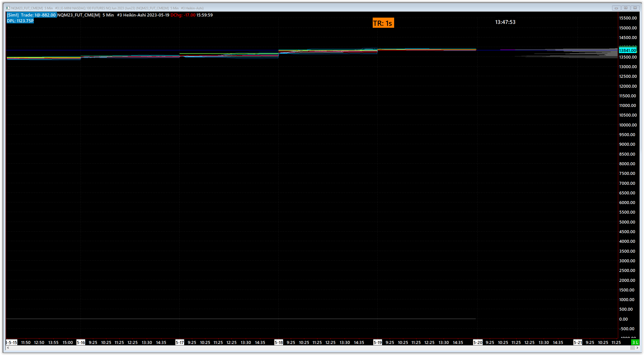Image resolution: width=644 pixels, height=355 pixels.
Task: Close the NQM23 Heikin-Ashi chart window
Action: pos(635,8)
